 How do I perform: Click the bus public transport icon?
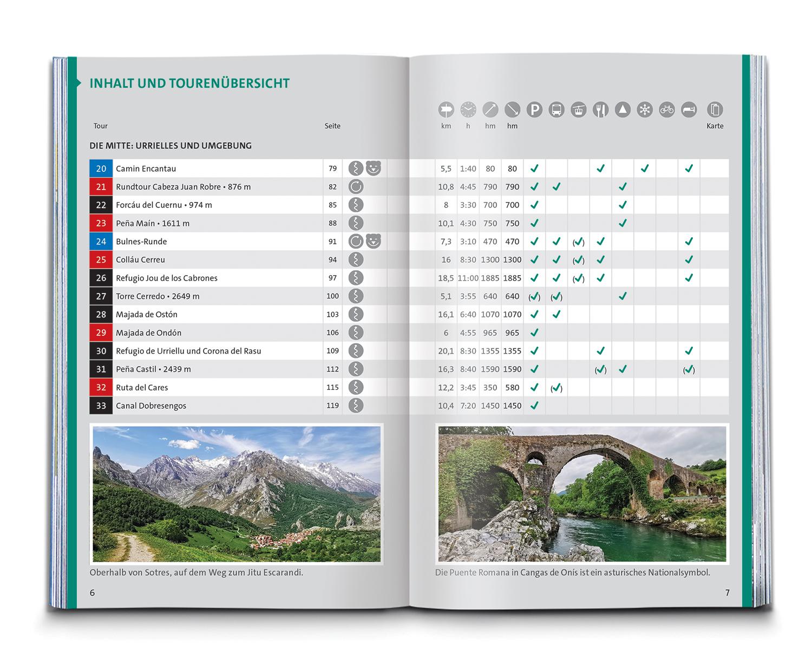coord(556,110)
